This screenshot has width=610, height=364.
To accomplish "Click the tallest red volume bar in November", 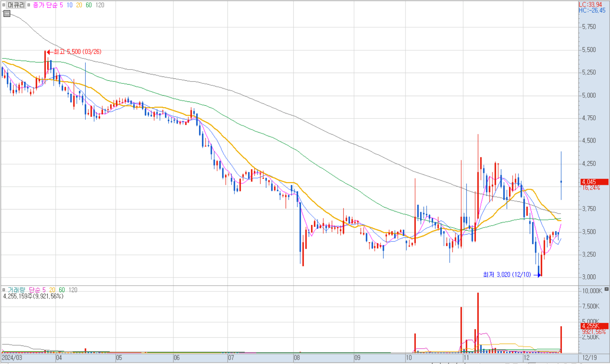I will [478, 323].
